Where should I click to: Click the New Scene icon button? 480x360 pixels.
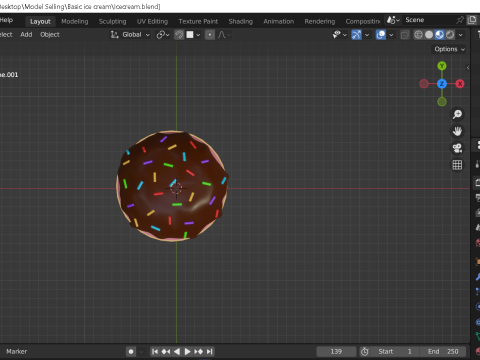472,20
